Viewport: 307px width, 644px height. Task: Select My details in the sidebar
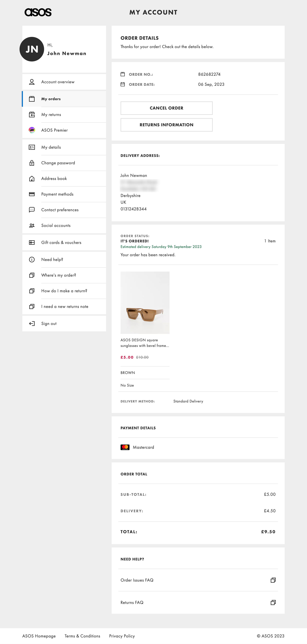point(51,147)
